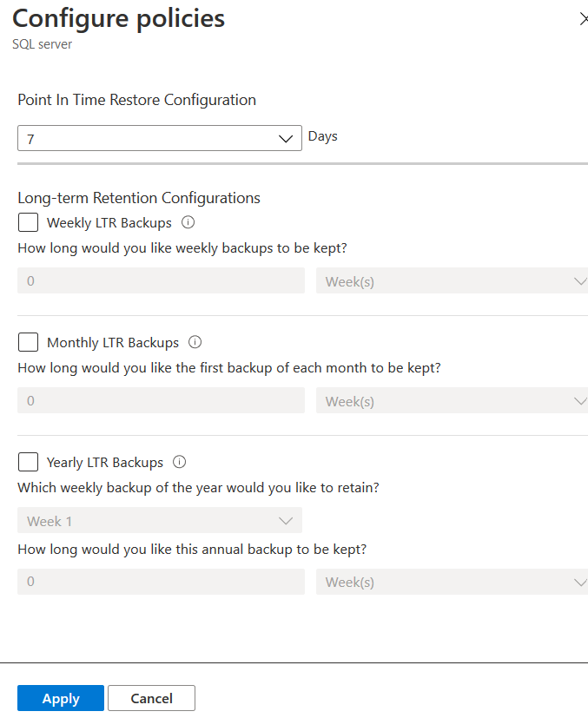
Task: Select the monthly backup retention number field
Action: 161,401
